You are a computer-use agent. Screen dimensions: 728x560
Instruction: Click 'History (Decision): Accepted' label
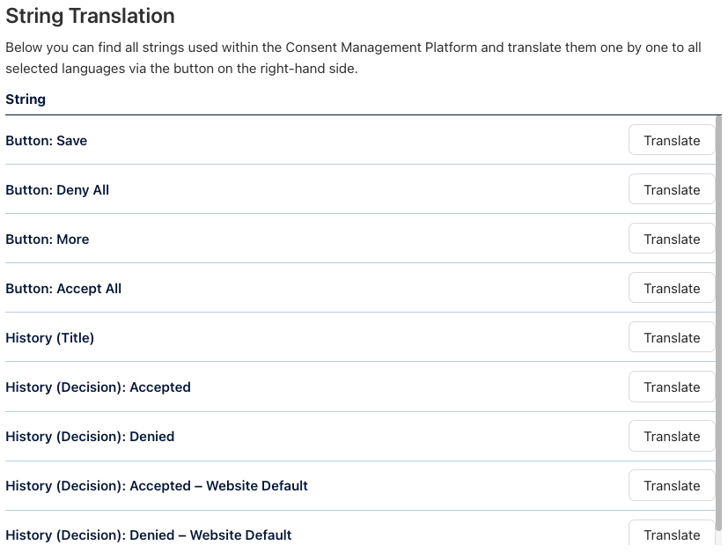[98, 387]
